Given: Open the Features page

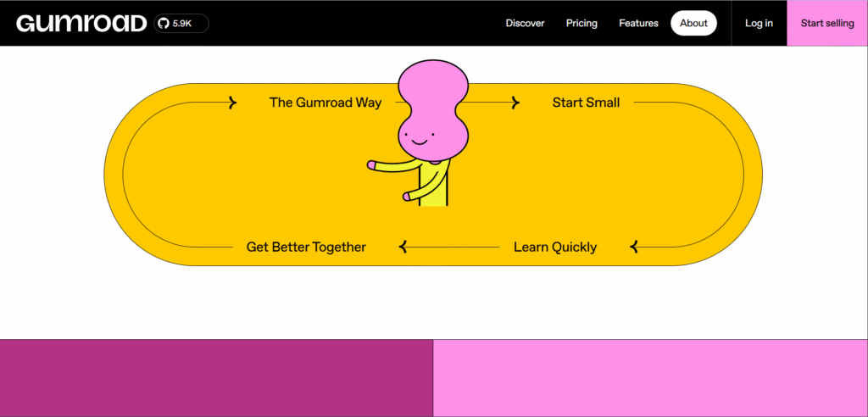Looking at the screenshot, I should 638,23.
